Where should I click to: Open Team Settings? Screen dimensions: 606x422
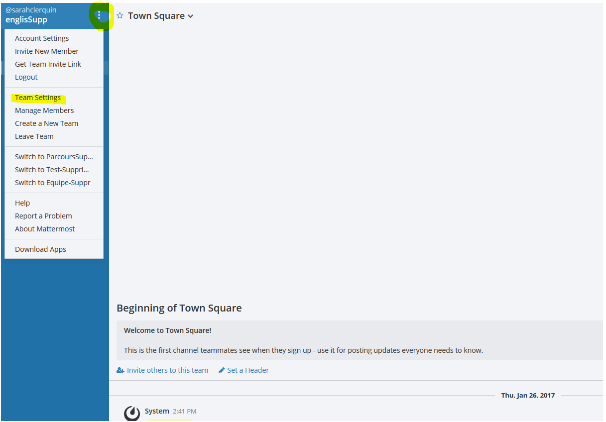pyautogui.click(x=38, y=97)
